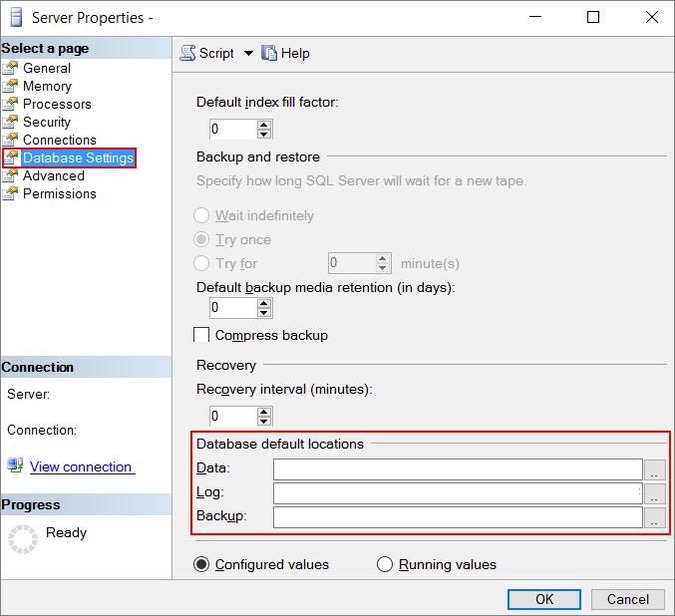The image size is (675, 616).
Task: Click the Connections page icon
Action: (10, 140)
